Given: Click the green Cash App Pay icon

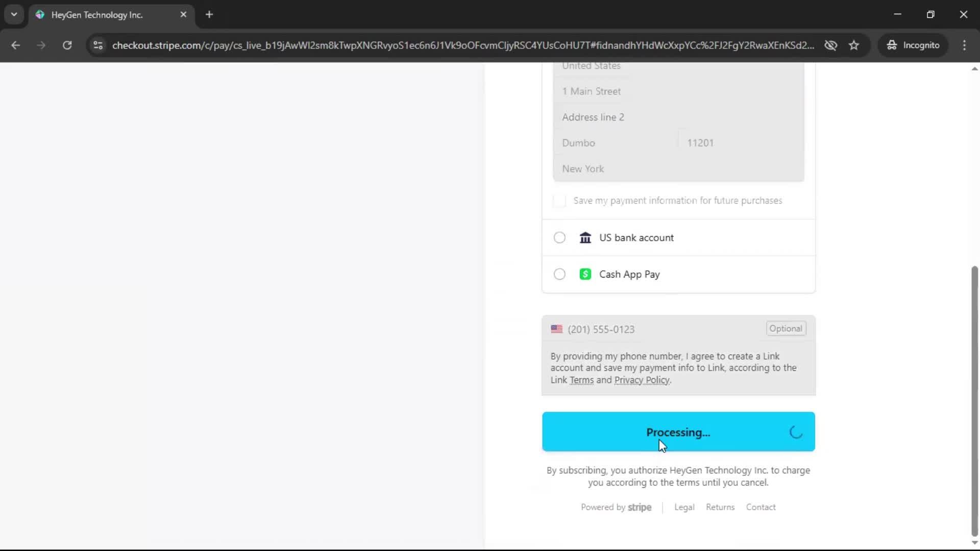Looking at the screenshot, I should click(585, 274).
